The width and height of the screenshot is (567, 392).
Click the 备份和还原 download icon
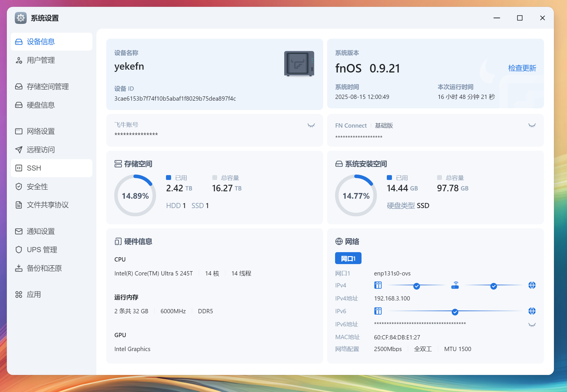point(19,268)
